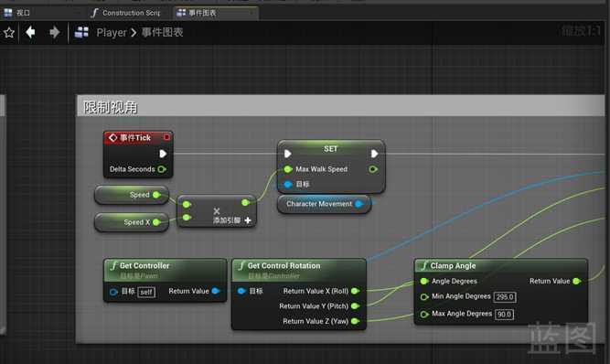Click the Speed variable output pin
This screenshot has width=610, height=364.
click(x=156, y=195)
